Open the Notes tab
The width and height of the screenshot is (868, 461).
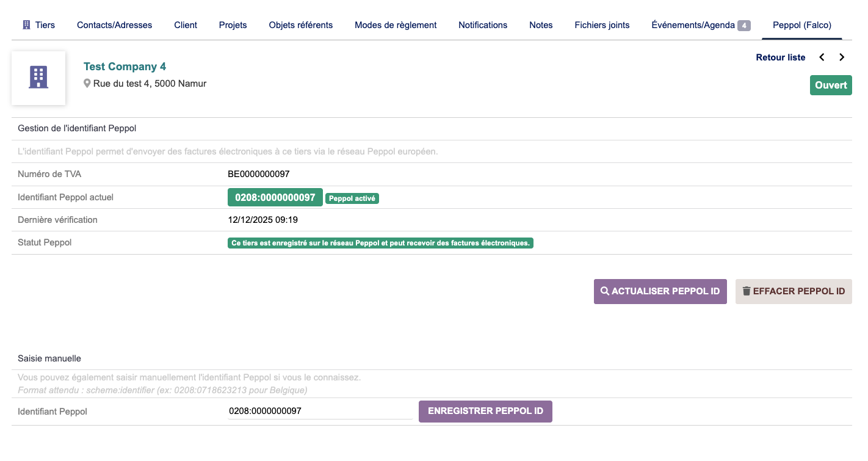pos(541,25)
